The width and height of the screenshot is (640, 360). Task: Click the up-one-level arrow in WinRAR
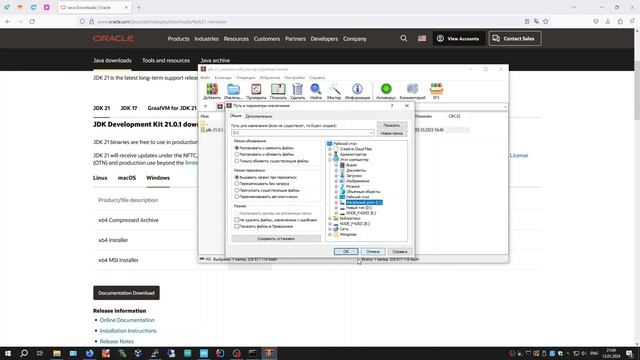pos(205,107)
